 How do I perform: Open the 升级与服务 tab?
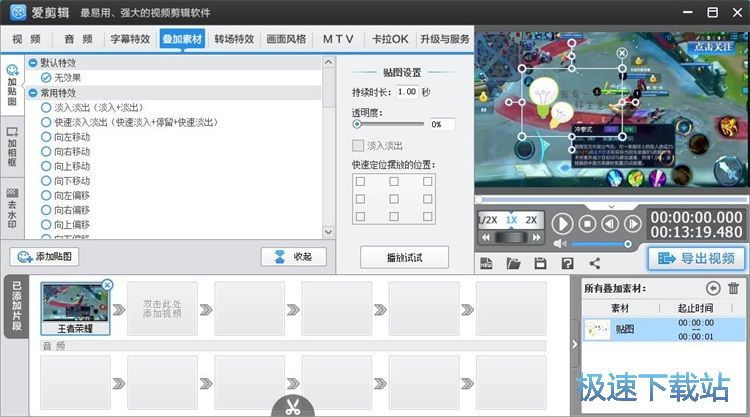445,39
